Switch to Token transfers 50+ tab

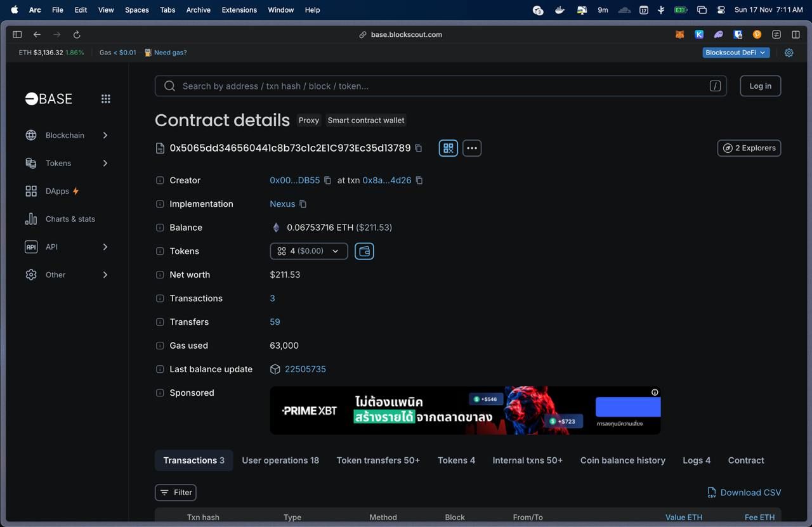(x=378, y=460)
